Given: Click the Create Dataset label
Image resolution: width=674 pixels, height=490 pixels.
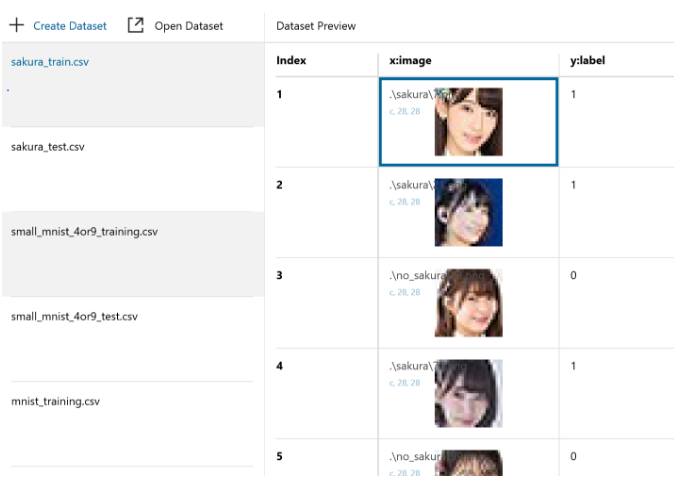Looking at the screenshot, I should pos(70,26).
